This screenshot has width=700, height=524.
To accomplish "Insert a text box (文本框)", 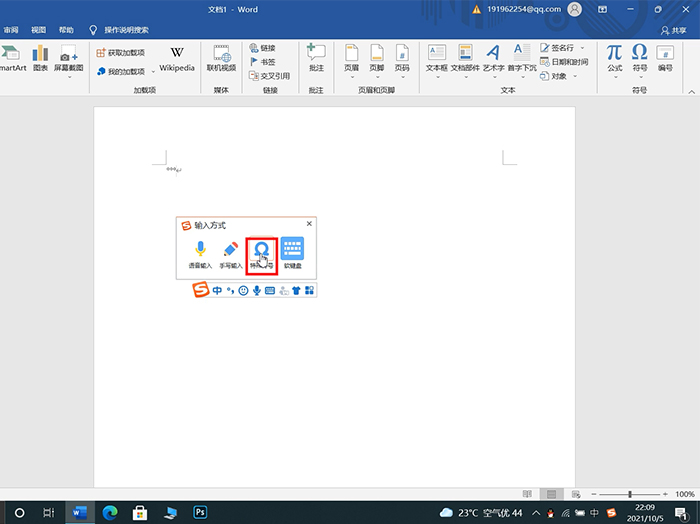I will (437, 62).
